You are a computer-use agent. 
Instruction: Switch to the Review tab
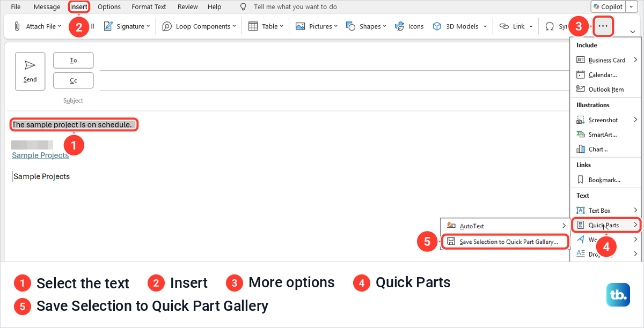click(x=187, y=7)
